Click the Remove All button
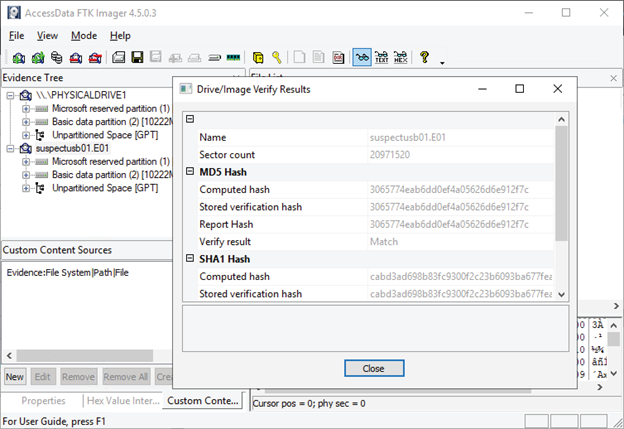 (126, 376)
